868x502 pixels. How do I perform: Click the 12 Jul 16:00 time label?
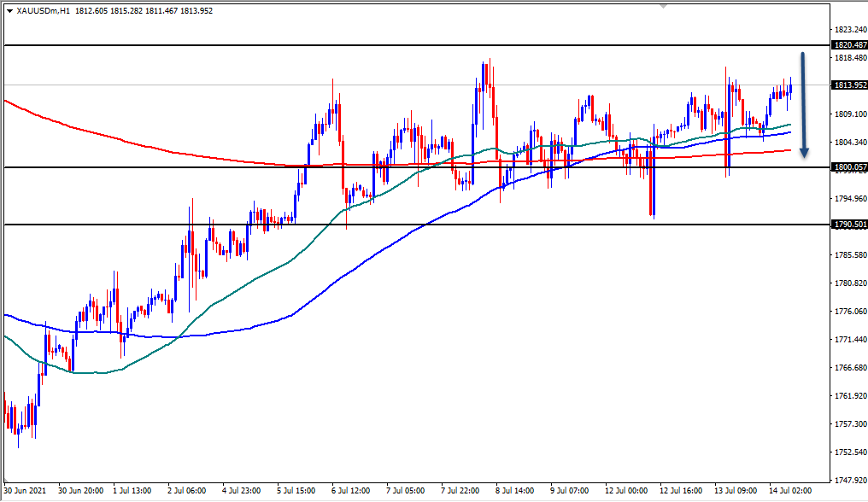coord(681,491)
